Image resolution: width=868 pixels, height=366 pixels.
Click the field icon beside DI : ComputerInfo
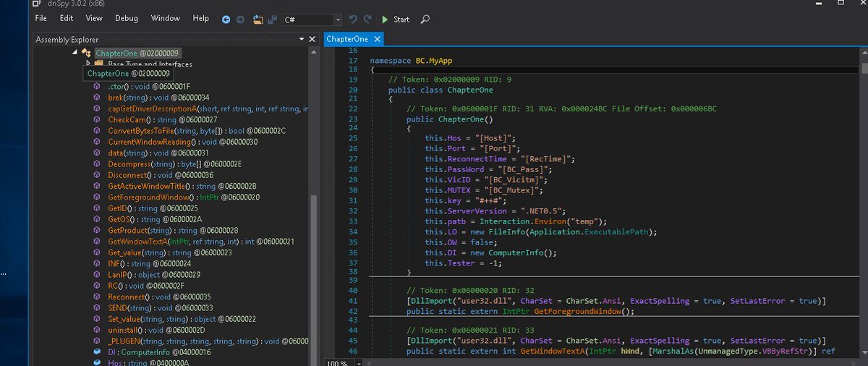tap(97, 352)
